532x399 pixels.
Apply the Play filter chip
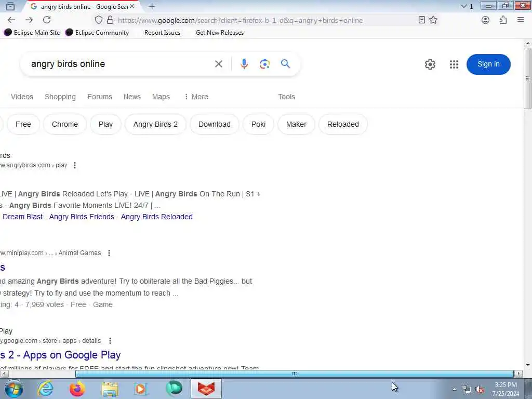point(105,124)
